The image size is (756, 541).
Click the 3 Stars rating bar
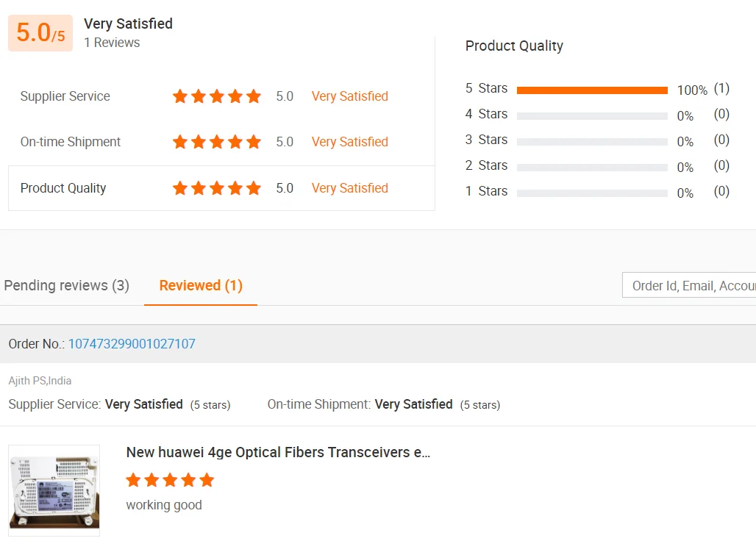tap(592, 142)
